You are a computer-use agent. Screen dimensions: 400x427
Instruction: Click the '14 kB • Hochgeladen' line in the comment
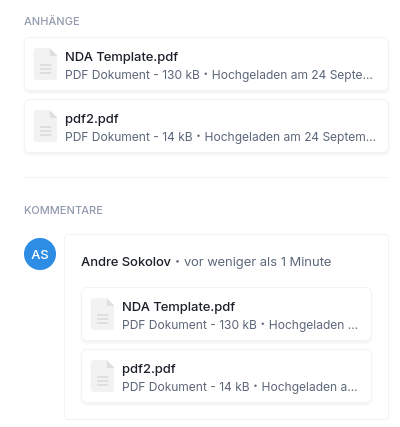point(240,387)
